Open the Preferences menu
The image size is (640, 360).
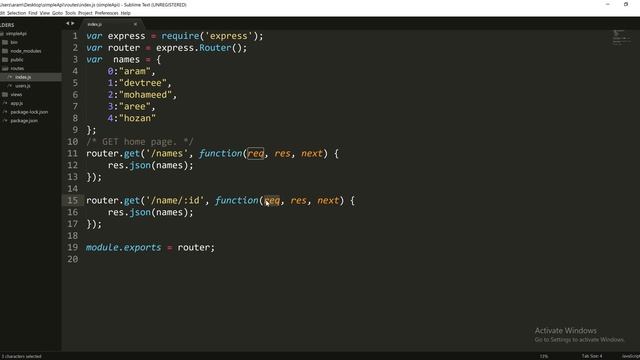tap(106, 13)
